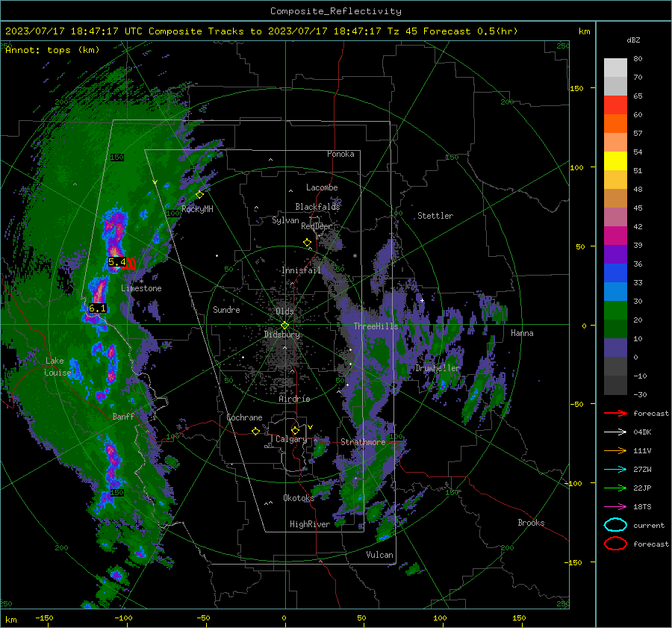Click the UTC Composite Tracks timestamp header
Image resolution: width=672 pixels, height=628 pixels.
261,31
